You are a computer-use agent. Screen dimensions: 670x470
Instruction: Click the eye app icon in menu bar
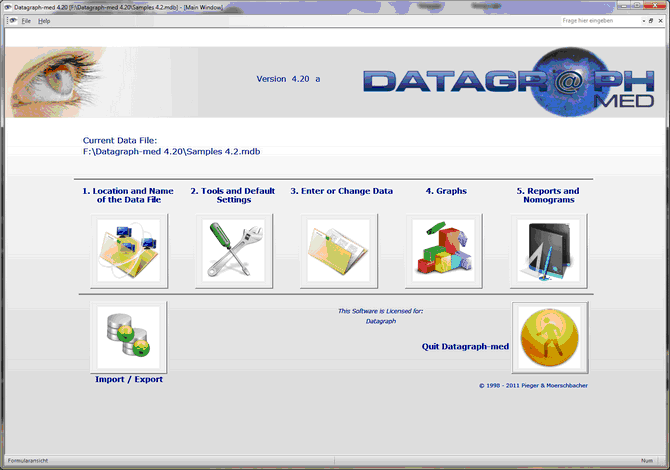13,21
